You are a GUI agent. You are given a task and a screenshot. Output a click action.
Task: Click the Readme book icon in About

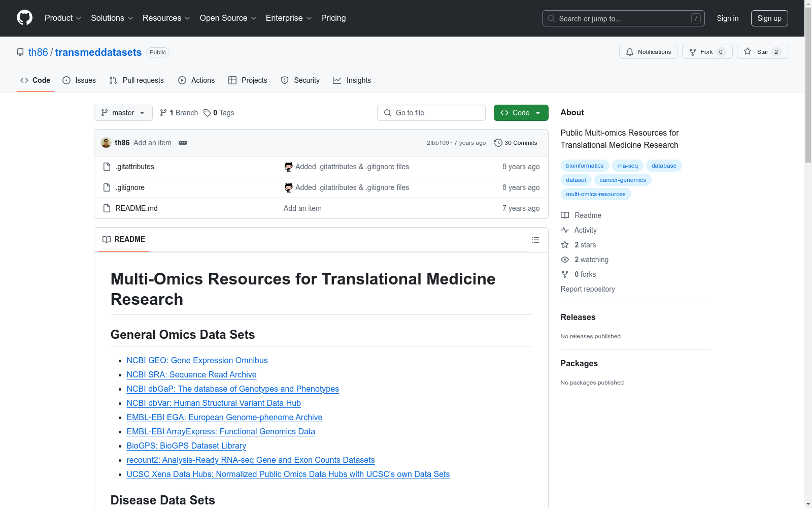(x=565, y=215)
